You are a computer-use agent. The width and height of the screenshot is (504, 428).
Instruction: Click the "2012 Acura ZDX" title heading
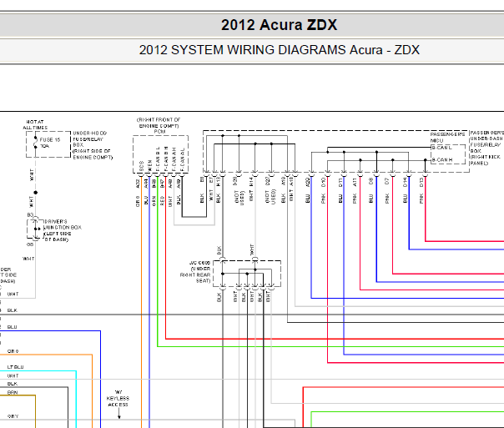tap(279, 25)
